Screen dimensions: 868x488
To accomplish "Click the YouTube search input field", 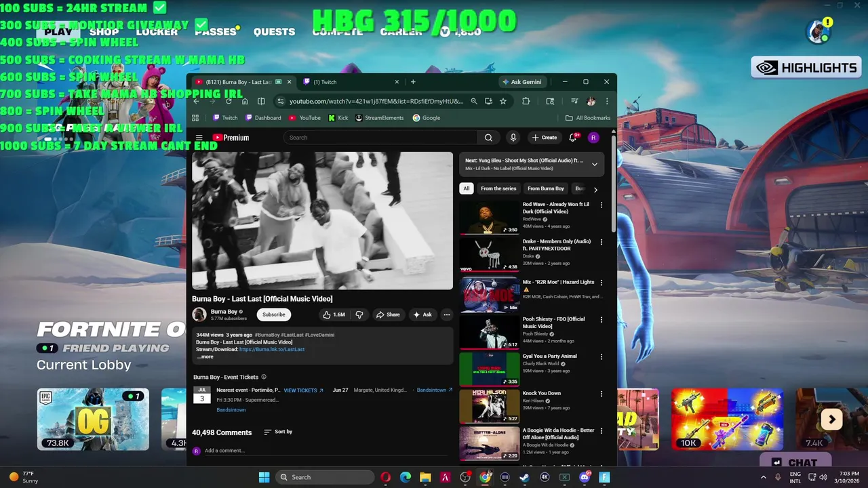I will (381, 138).
